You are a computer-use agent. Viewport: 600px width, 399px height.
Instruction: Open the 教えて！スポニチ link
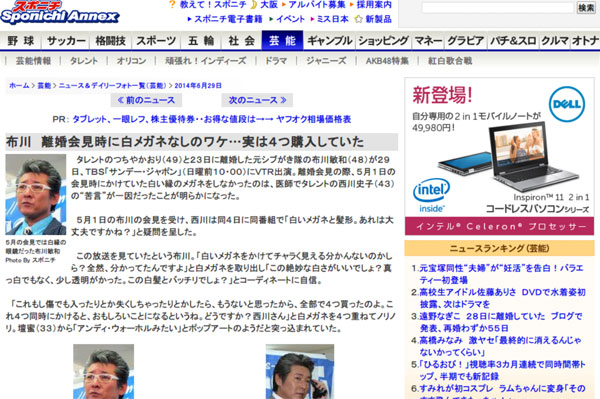(x=213, y=5)
